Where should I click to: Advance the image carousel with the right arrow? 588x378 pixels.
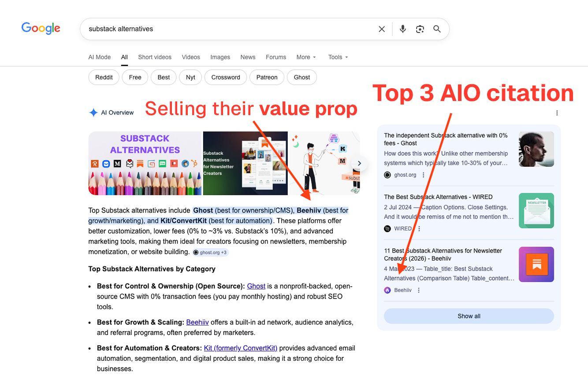pos(359,163)
